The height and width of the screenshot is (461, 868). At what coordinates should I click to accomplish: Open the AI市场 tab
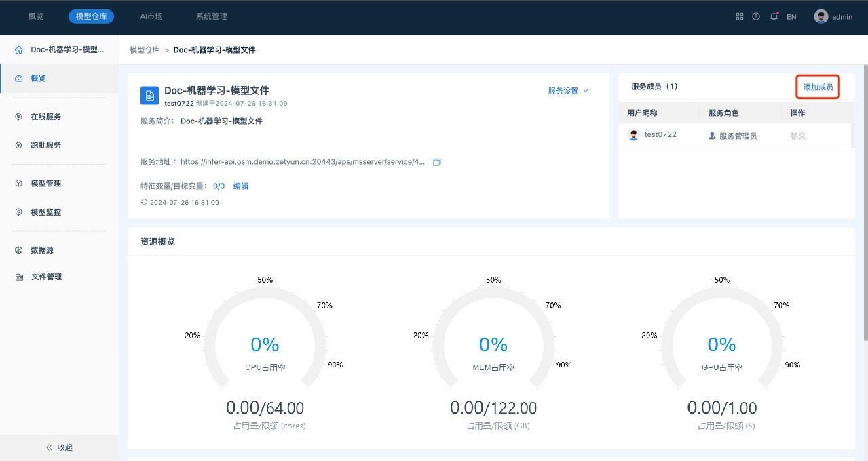(151, 16)
